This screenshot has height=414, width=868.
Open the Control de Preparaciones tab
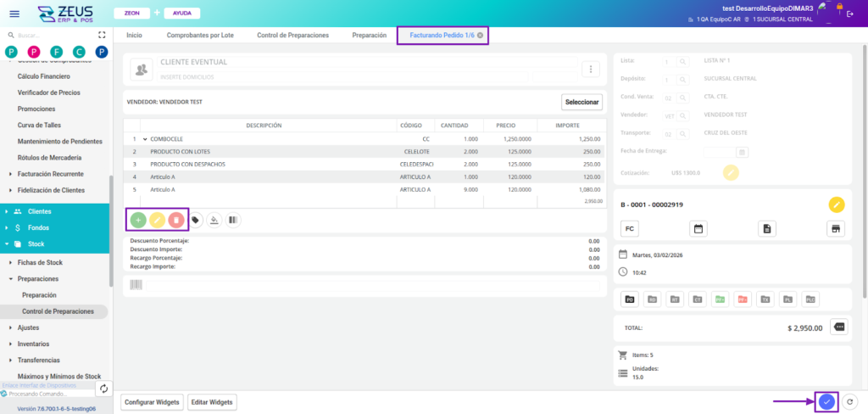pos(292,35)
